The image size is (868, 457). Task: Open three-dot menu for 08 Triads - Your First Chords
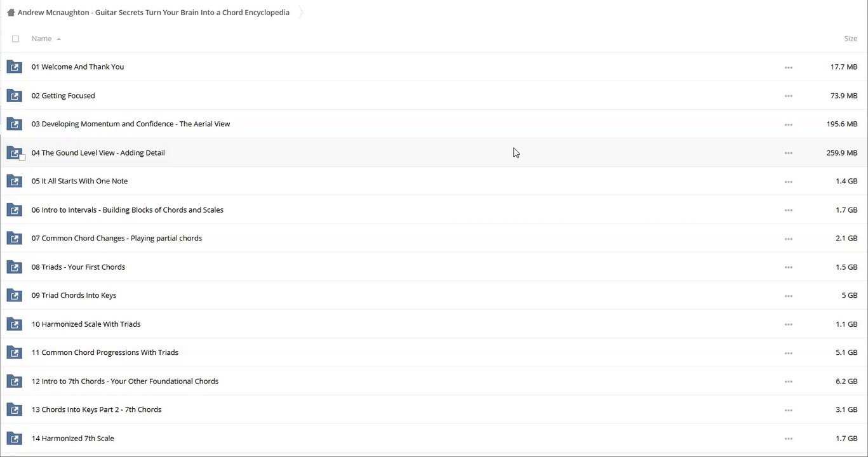pos(788,267)
